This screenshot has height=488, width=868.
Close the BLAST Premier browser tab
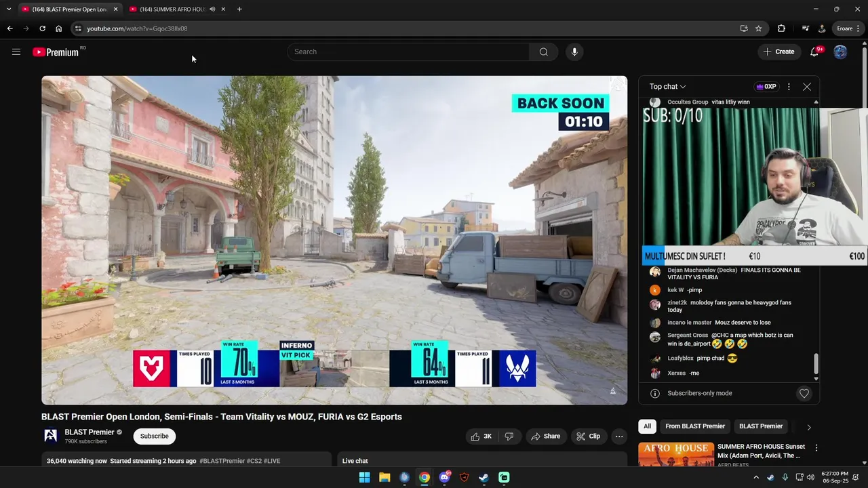pos(115,9)
